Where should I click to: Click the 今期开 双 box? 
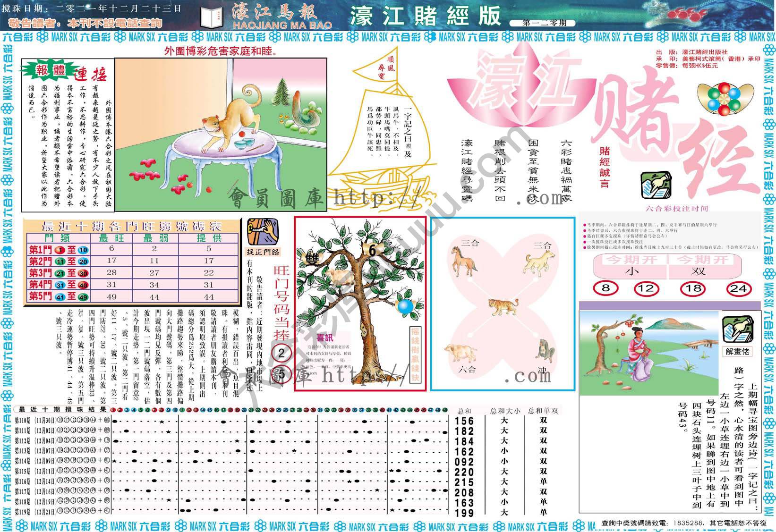click(705, 265)
